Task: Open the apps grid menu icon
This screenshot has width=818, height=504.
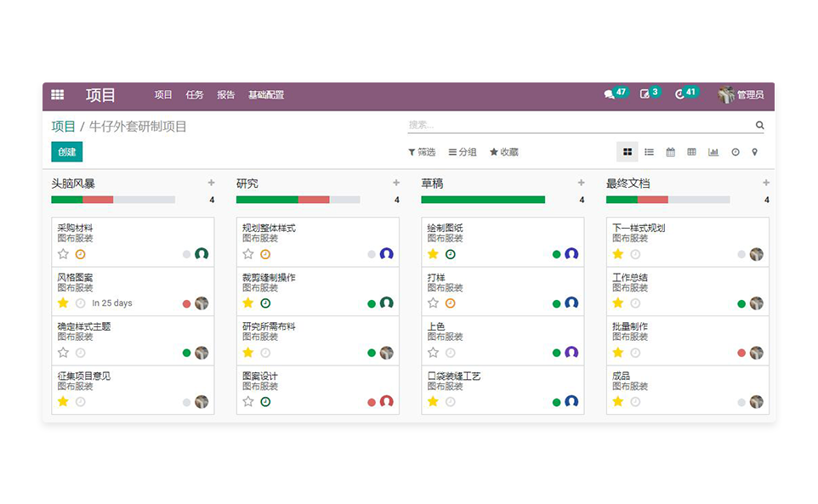Action: point(58,95)
